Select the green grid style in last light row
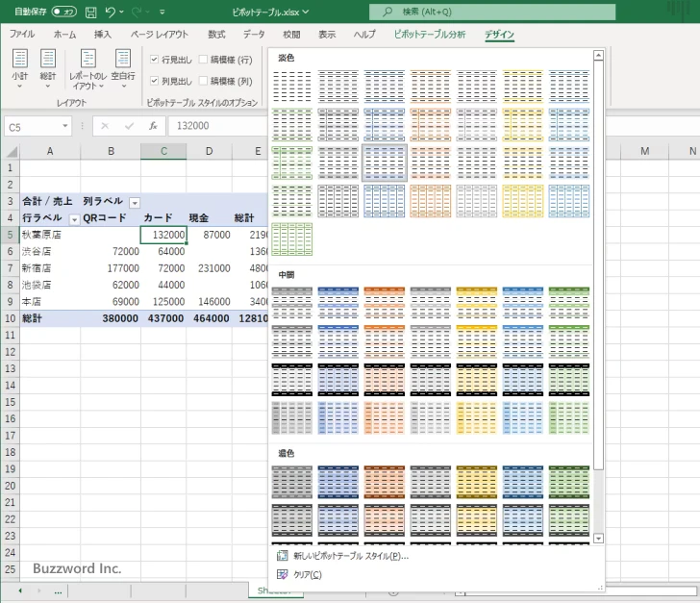The height and width of the screenshot is (603, 700). [292, 239]
